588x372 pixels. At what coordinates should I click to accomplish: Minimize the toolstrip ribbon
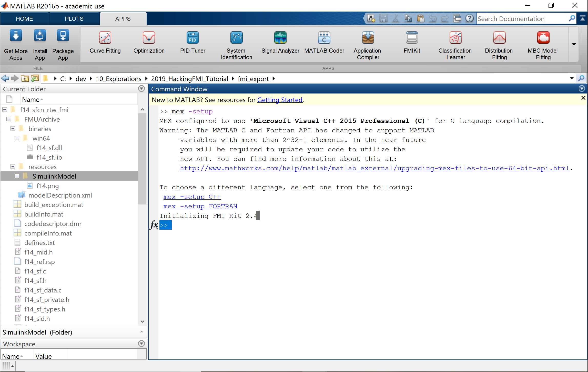pos(582,18)
